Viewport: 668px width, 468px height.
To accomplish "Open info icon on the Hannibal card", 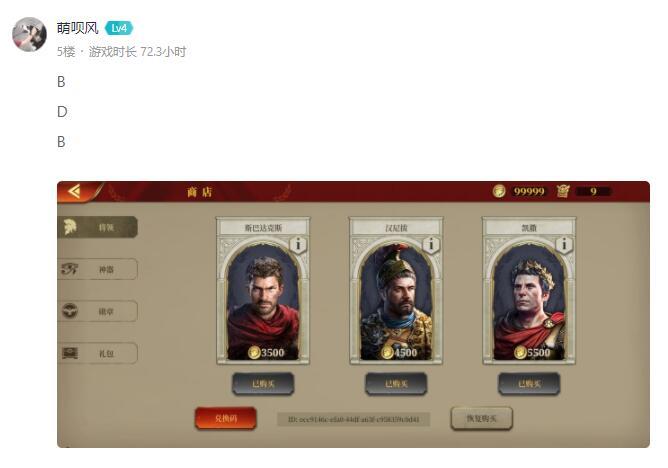I will click(431, 245).
